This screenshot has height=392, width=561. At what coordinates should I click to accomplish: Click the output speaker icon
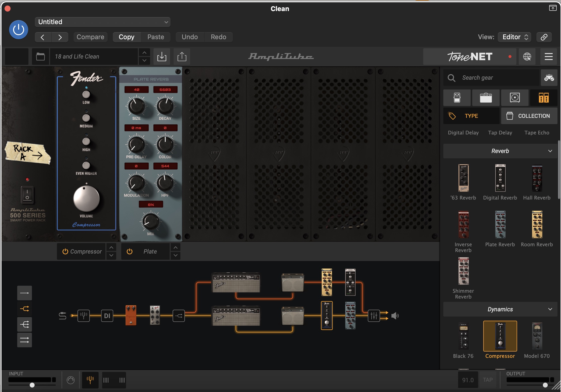(x=395, y=316)
